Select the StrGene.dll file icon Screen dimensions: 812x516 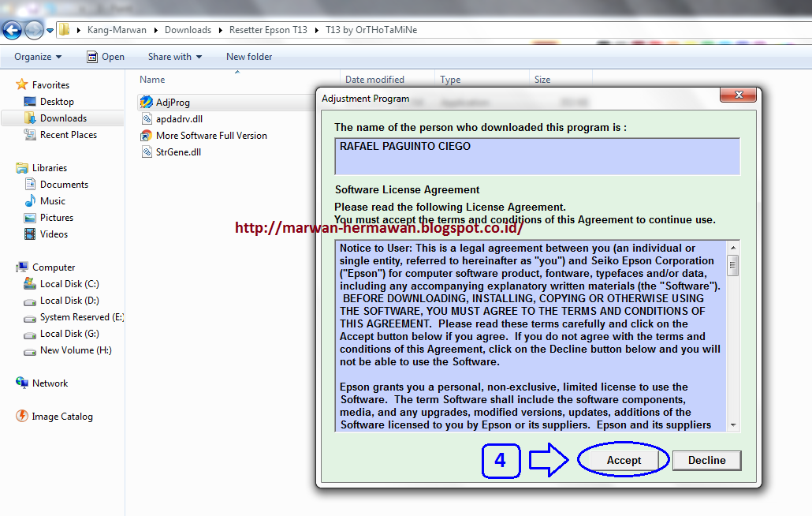(x=147, y=152)
